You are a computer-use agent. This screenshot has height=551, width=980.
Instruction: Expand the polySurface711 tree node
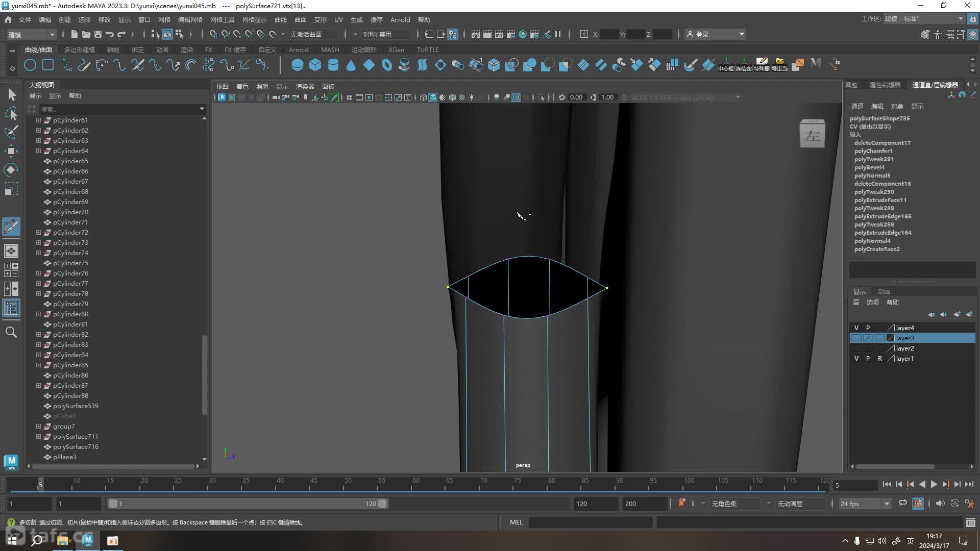[x=38, y=436]
